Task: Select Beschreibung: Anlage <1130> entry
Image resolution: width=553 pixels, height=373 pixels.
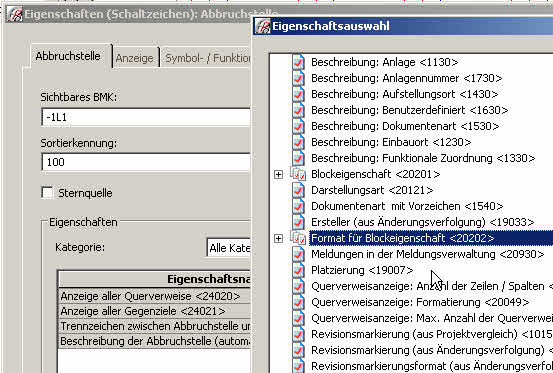Action: point(384,62)
